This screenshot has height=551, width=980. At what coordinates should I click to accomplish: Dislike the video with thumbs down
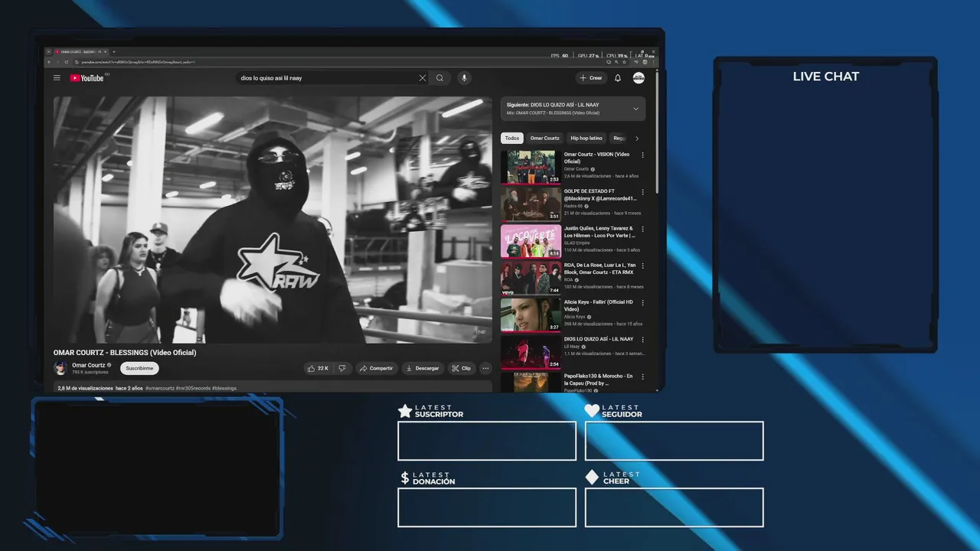[342, 368]
